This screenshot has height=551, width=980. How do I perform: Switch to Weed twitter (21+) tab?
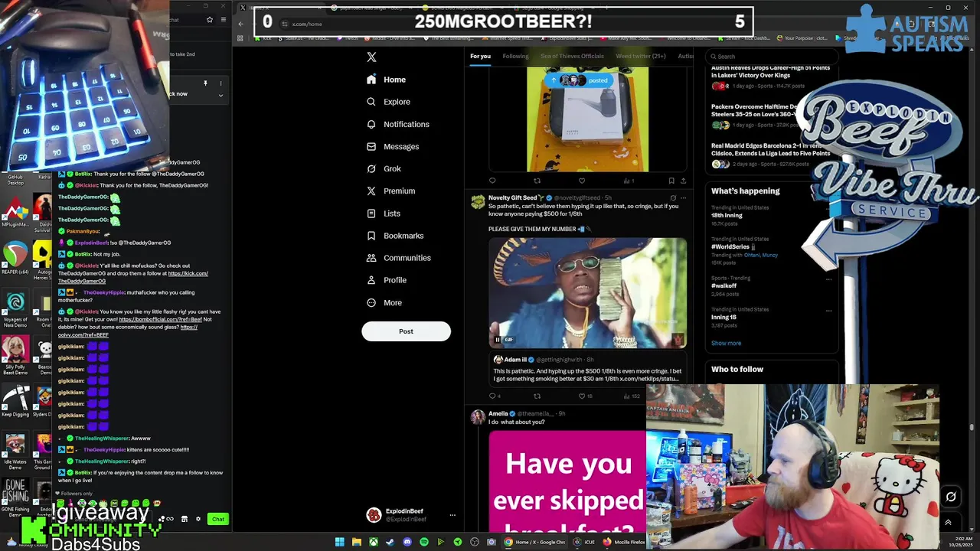pos(641,56)
